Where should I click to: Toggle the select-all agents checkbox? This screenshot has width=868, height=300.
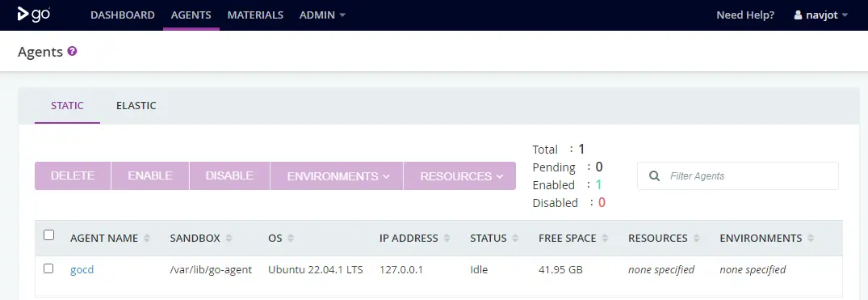tap(48, 235)
